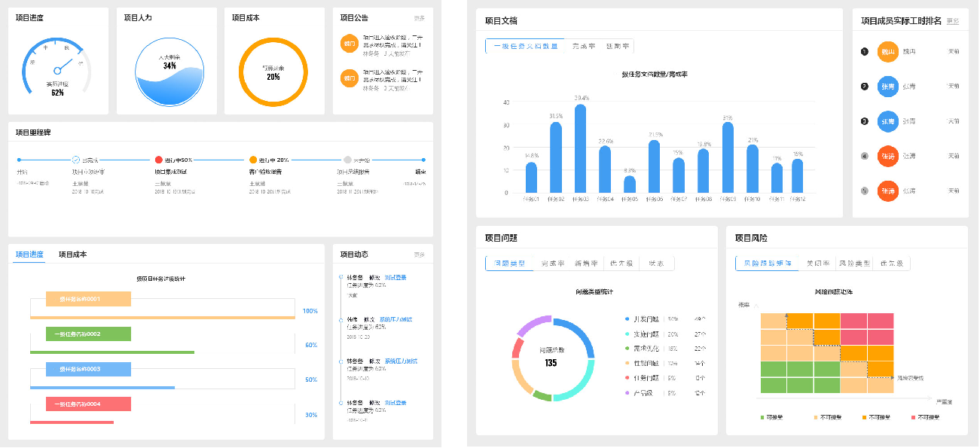The width and height of the screenshot is (980, 448).
Task: Select the red 进行中50% milestone dot
Action: point(158,160)
